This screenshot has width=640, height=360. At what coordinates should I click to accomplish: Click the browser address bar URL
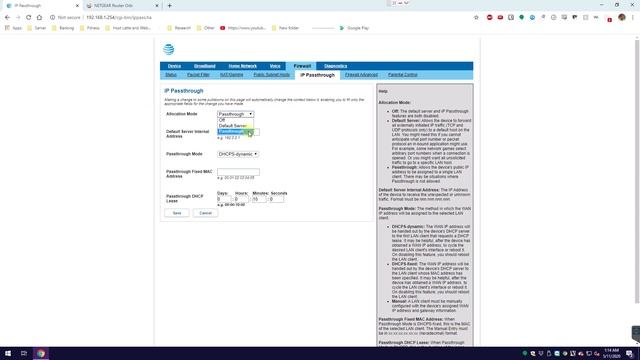click(119, 18)
